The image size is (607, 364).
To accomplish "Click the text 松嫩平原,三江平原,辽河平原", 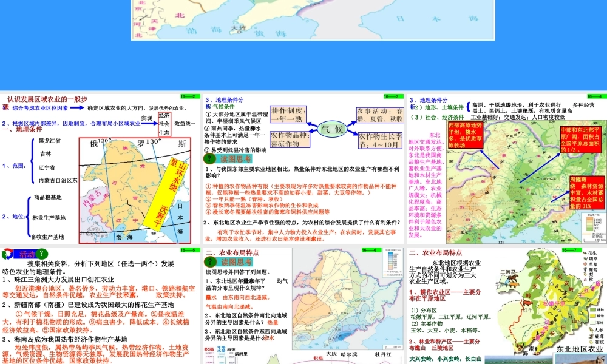I will (x=451, y=317).
